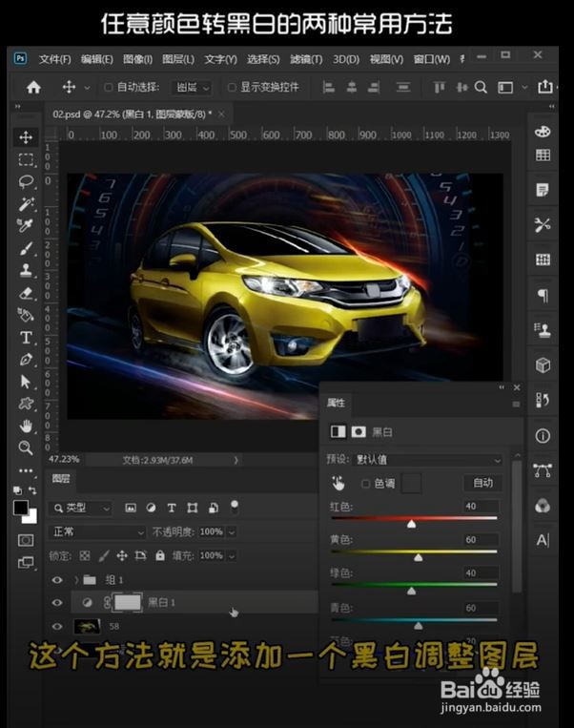Switch to the 属性 properties tab
Image resolution: width=574 pixels, height=728 pixels.
(x=336, y=403)
